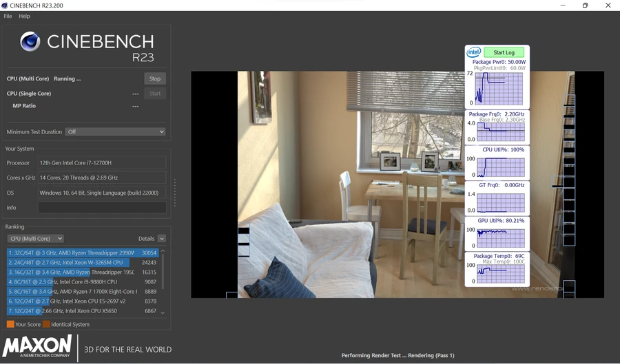The image size is (620, 364).
Task: Click the Cinebench R23 sphere logo
Action: click(30, 41)
